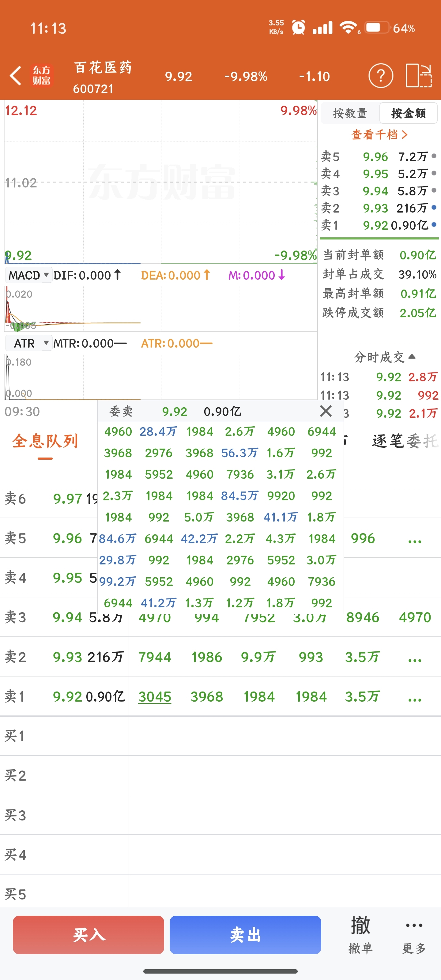Tap the 最高封单额 0.91亿 value
This screenshot has height=980, width=441.
click(x=418, y=293)
